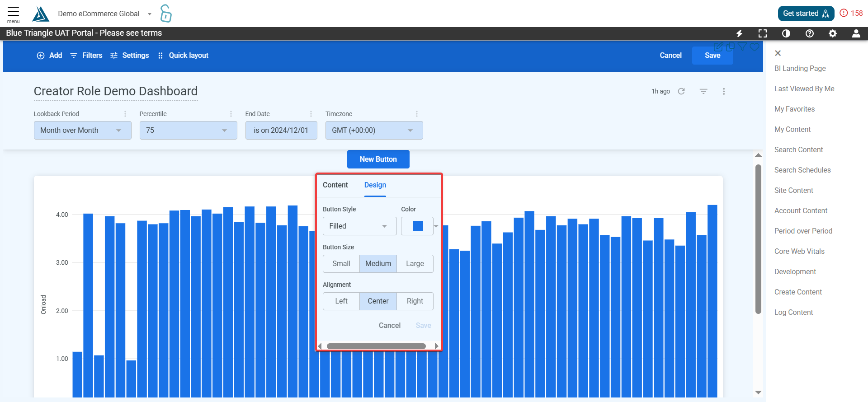Expand the company selector dropdown arrow

pos(150,14)
